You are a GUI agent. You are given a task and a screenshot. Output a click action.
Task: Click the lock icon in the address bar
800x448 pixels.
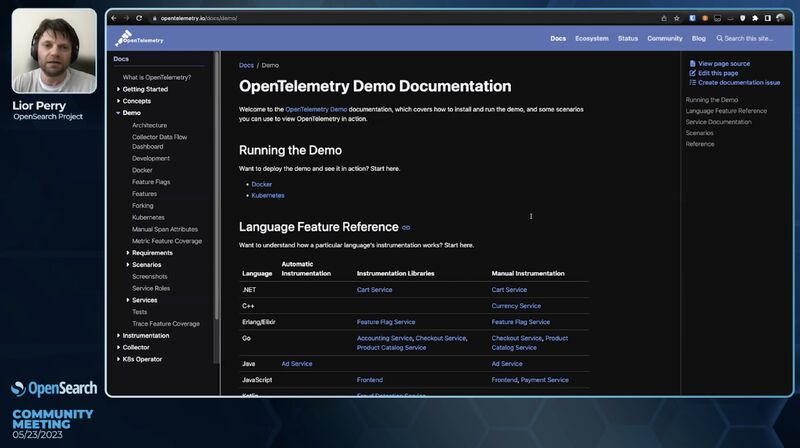point(154,18)
